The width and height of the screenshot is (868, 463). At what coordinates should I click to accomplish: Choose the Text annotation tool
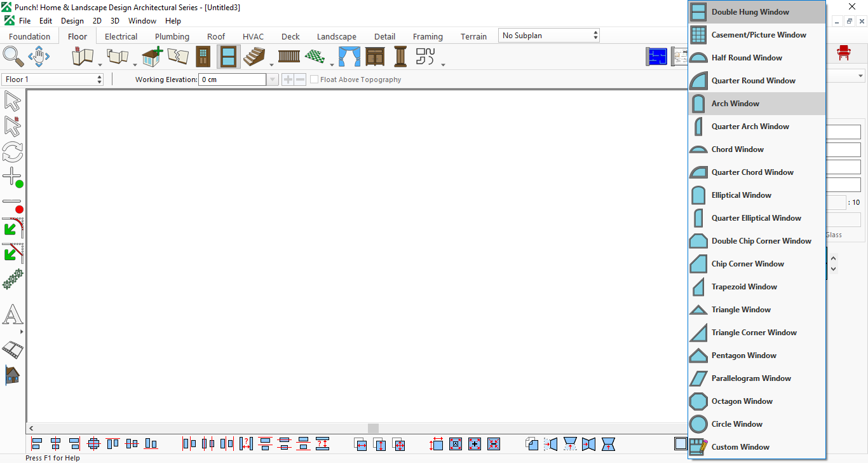[13, 315]
